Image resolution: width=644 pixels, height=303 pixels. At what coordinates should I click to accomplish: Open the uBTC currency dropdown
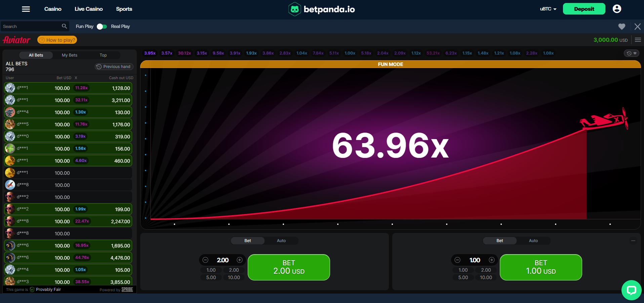click(548, 9)
